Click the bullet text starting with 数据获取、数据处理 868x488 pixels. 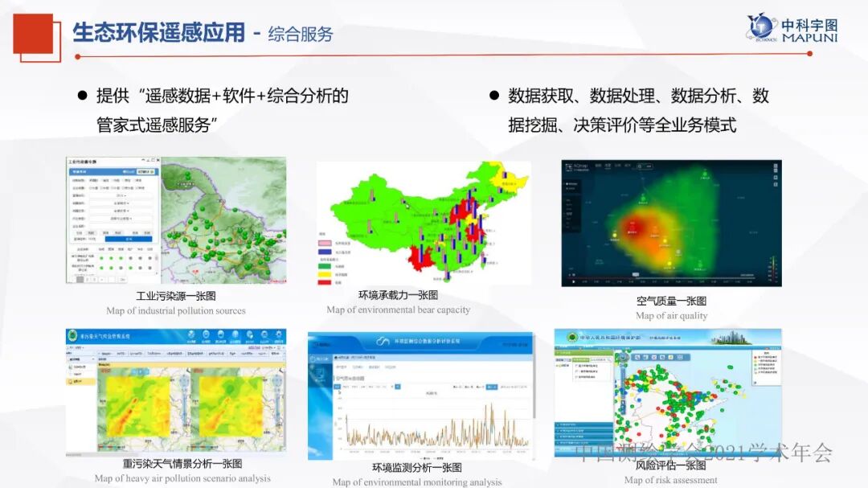tap(638, 110)
